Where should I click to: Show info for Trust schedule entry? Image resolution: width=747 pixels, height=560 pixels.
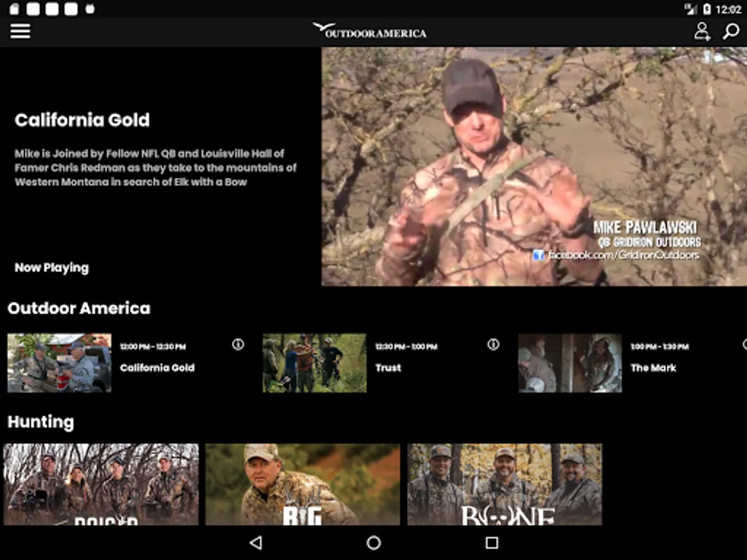click(x=493, y=344)
